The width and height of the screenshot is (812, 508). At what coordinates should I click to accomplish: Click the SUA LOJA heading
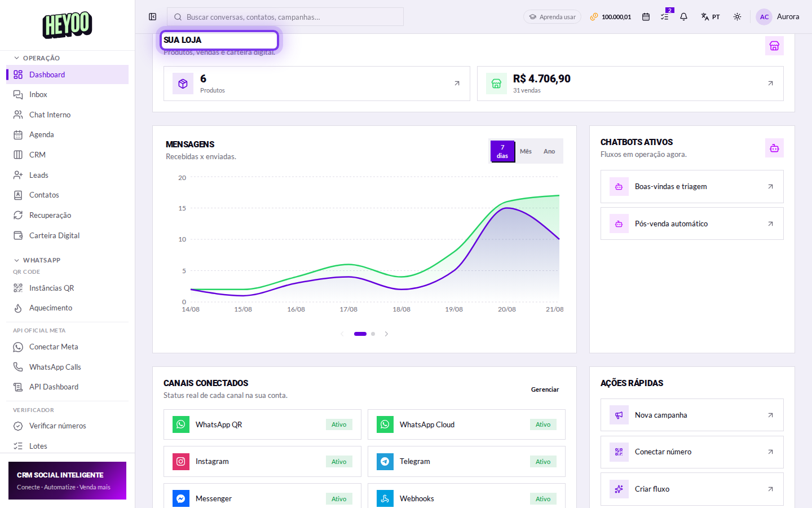tap(183, 40)
